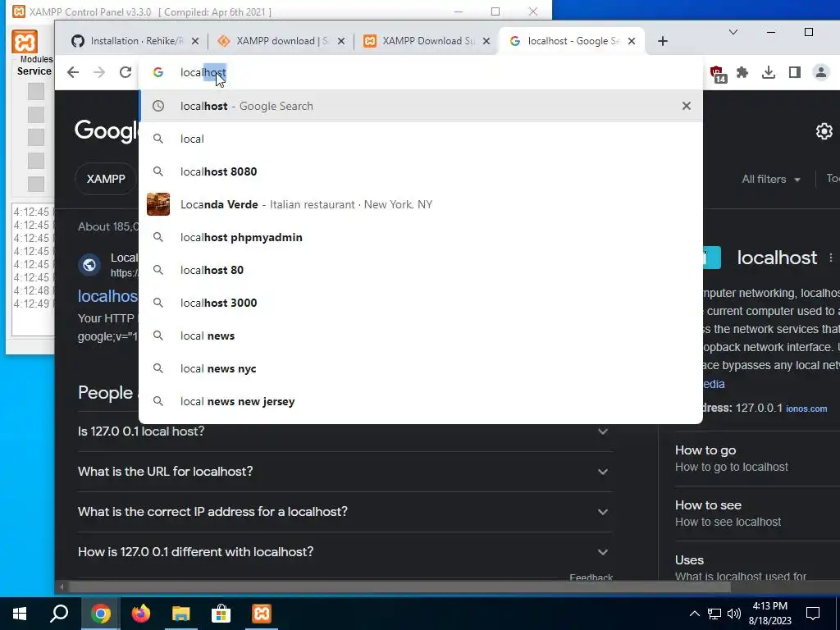This screenshot has width=840, height=630.
Task: Open Microsoft Store from the taskbar
Action: coord(221,614)
